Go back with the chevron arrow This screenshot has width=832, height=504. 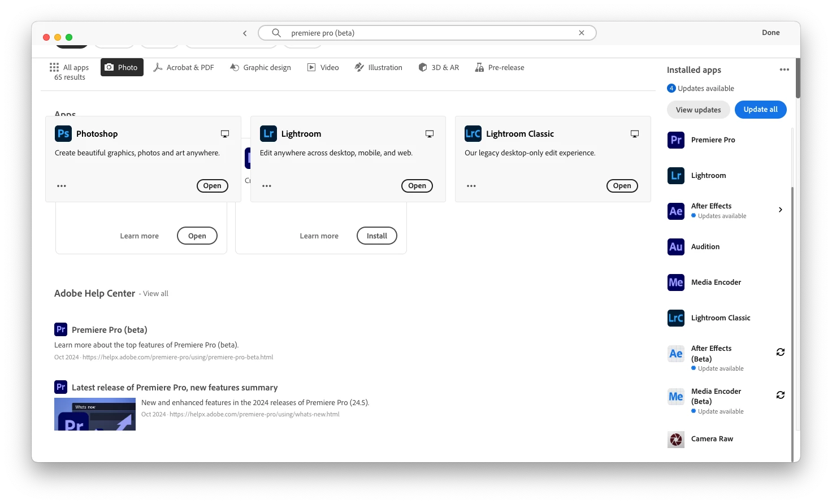(245, 33)
